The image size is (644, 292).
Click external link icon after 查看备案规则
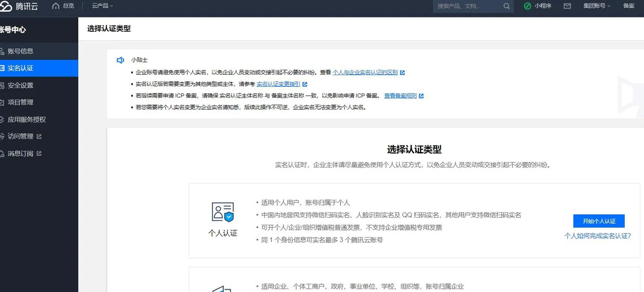pos(421,96)
